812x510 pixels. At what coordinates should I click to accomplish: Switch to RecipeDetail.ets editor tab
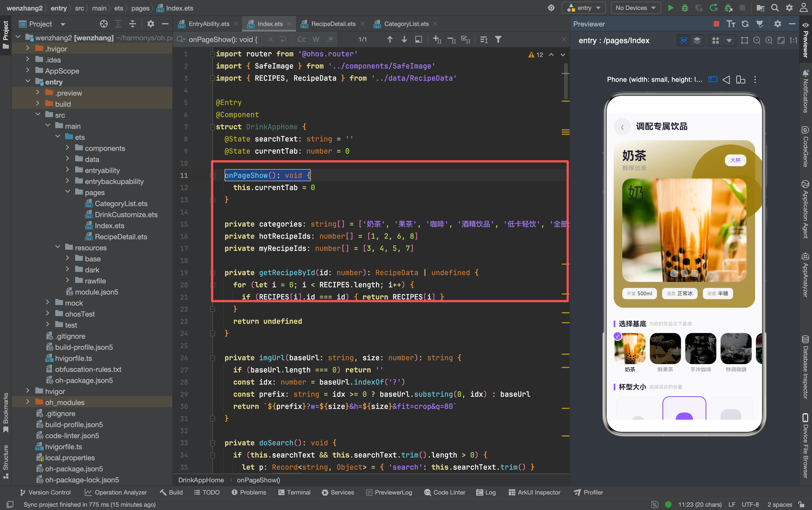[x=333, y=24]
